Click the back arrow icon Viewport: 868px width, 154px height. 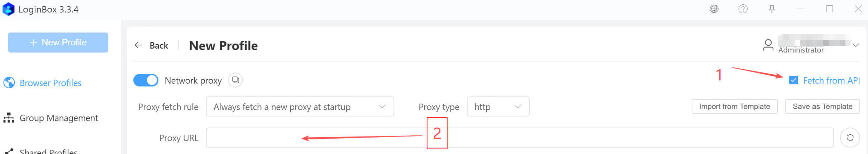(138, 45)
